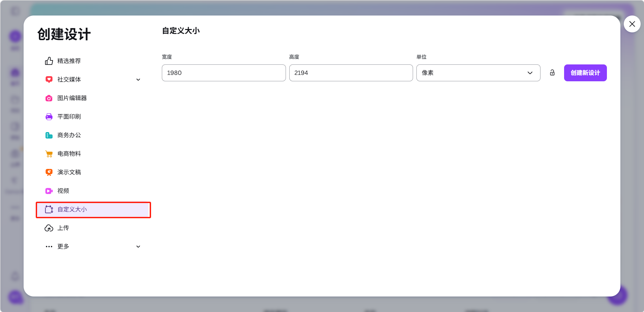644x312 pixels.
Task: Open the 更多 menu item
Action: tap(63, 247)
